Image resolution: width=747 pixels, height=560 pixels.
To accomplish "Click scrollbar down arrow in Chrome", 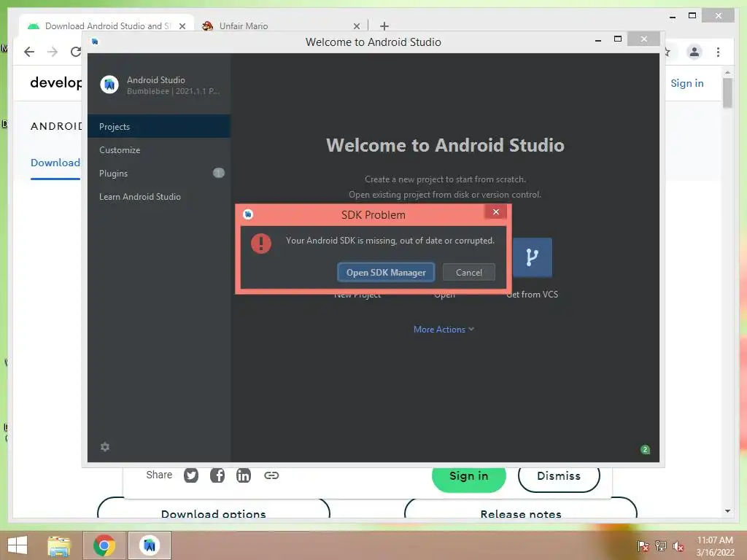I will (727, 511).
